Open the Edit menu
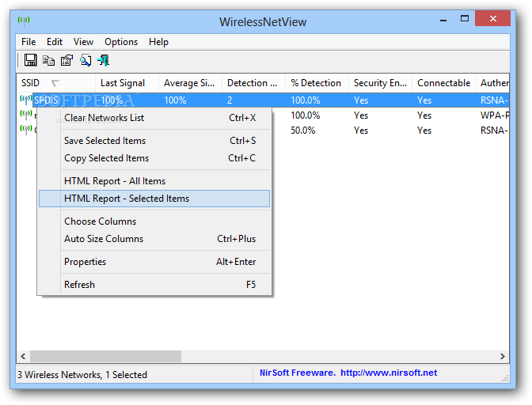 point(55,42)
